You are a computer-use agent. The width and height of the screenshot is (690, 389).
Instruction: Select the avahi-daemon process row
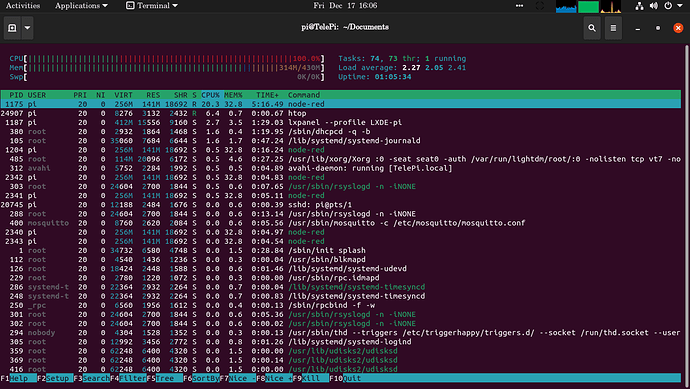[x=341, y=168]
